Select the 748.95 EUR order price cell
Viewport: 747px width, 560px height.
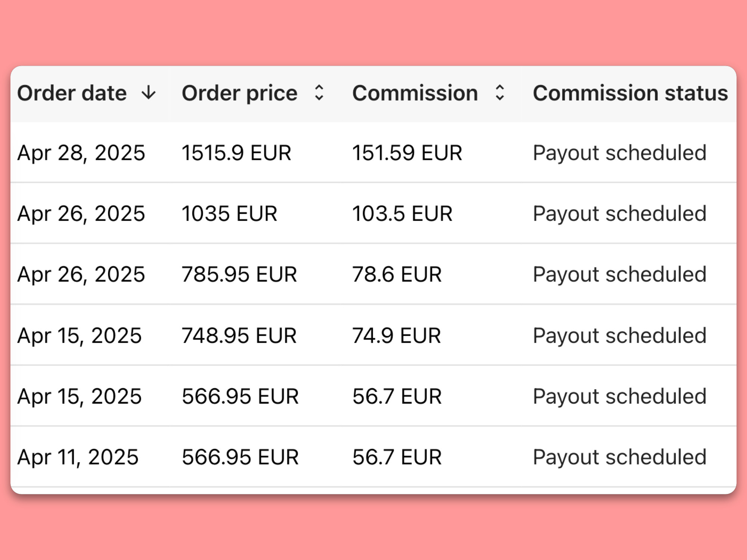pyautogui.click(x=239, y=336)
